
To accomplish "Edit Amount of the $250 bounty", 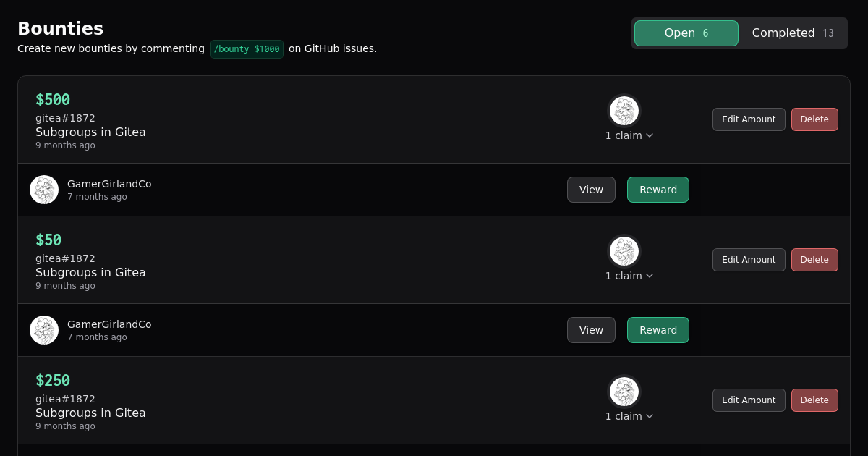I will click(x=749, y=400).
